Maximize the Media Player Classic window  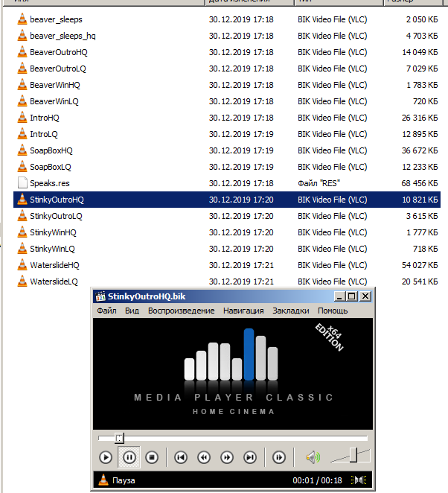pyautogui.click(x=351, y=296)
